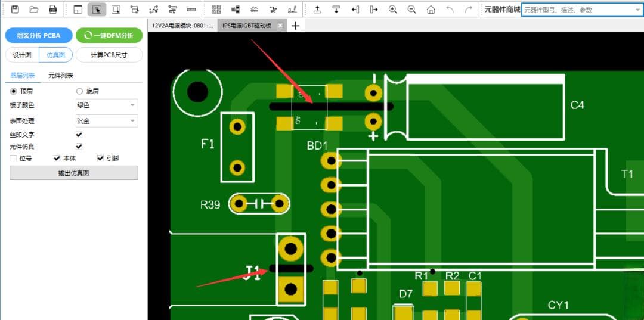Click the file compare icon
Screen dimensions: 644x320
[236, 10]
